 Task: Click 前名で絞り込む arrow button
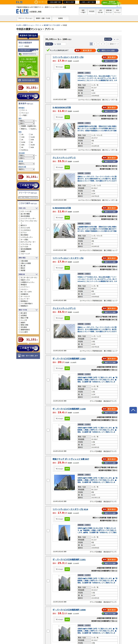(28, 50)
